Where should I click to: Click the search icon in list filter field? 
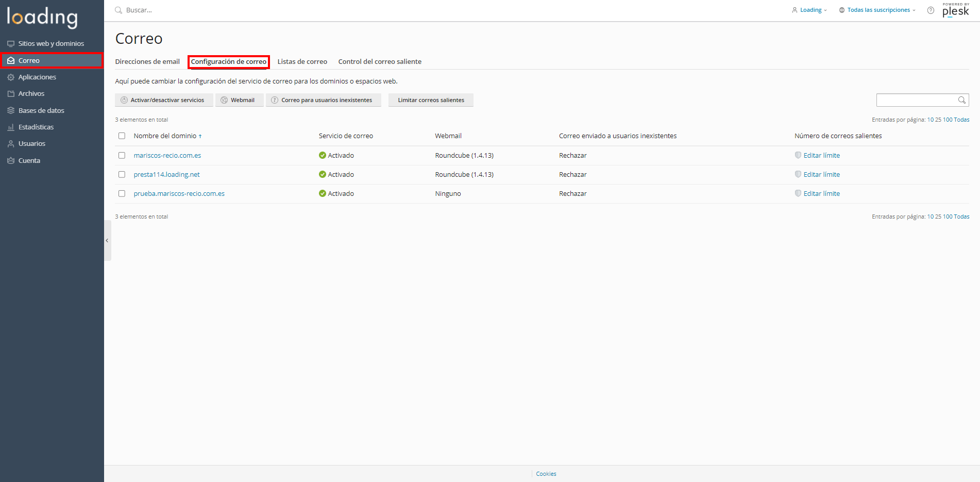coord(961,100)
